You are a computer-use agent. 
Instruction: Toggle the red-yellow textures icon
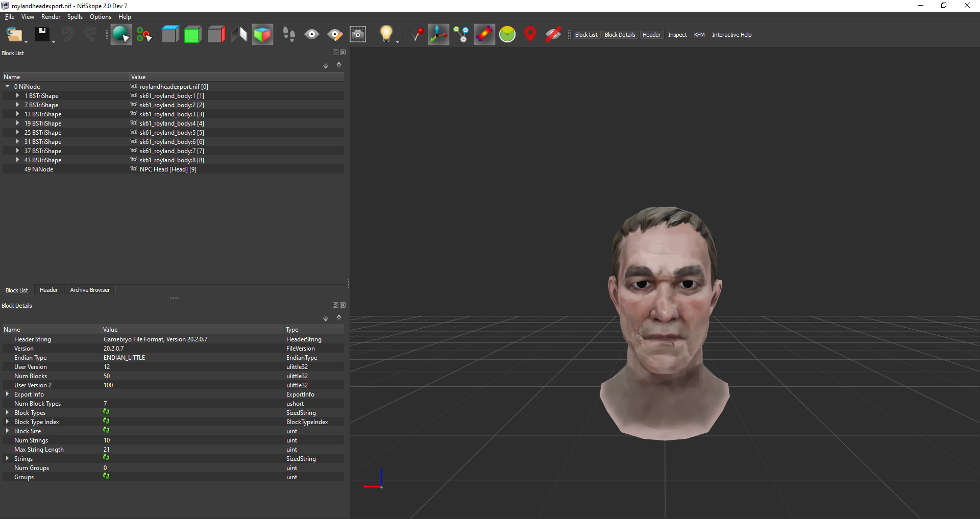tap(484, 35)
